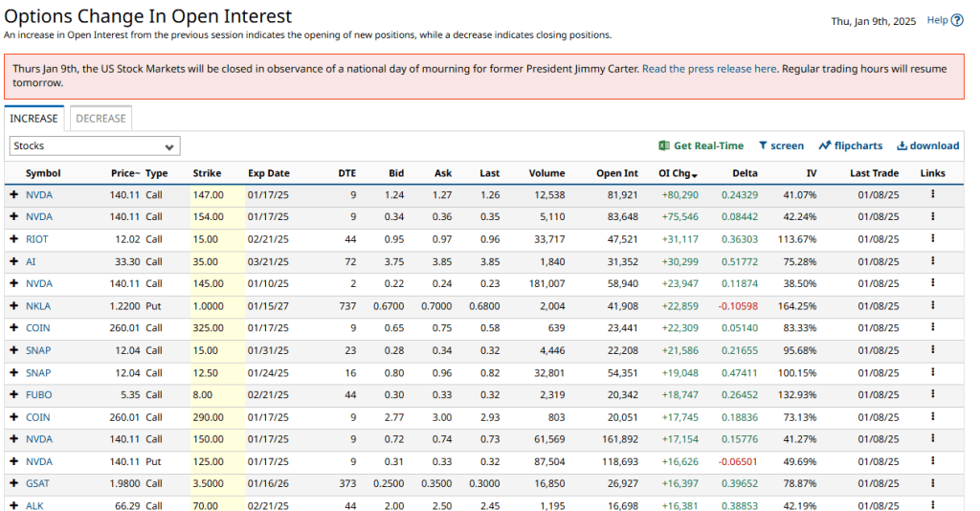980x511 pixels.
Task: Open links menu for NVDA 125.00 put
Action: pos(932,461)
